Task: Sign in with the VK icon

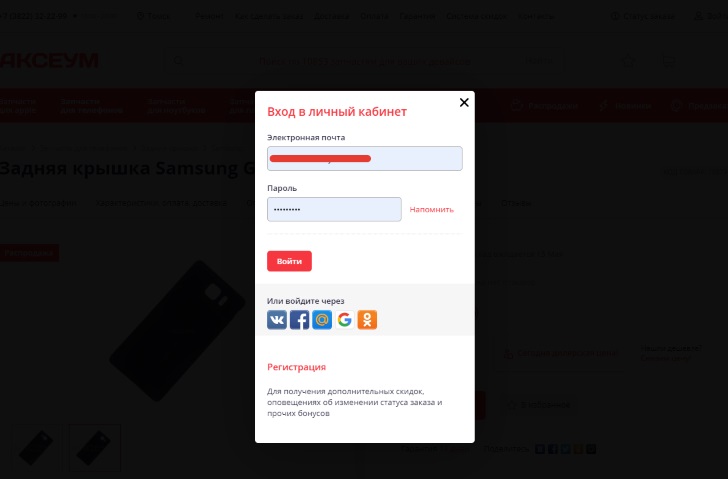Action: pos(277,320)
